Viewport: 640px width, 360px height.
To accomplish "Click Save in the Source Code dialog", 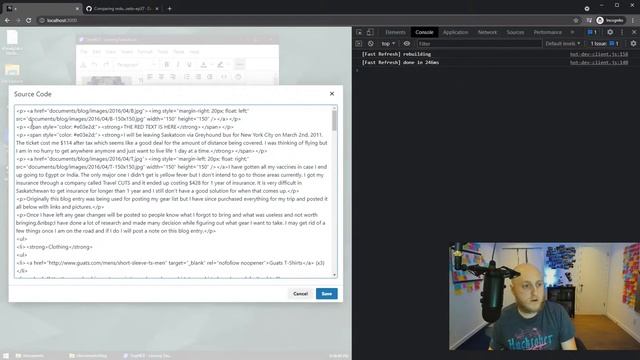I will pyautogui.click(x=327, y=293).
